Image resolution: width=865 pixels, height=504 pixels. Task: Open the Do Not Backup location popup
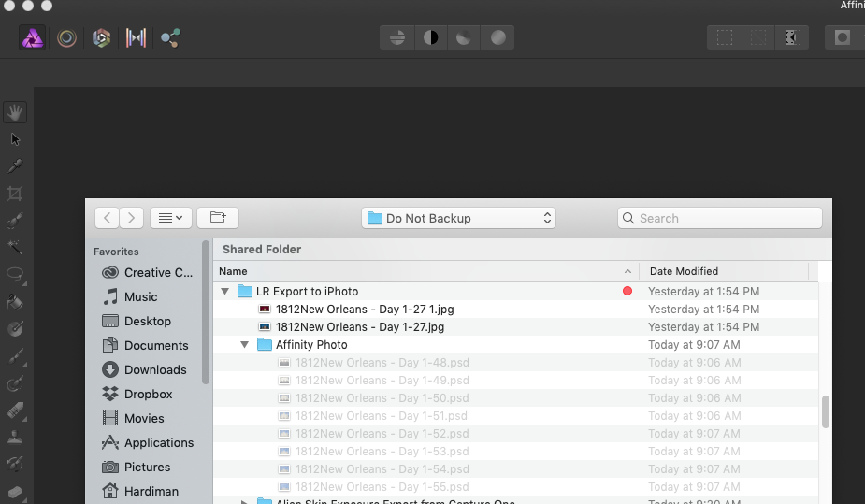pyautogui.click(x=458, y=218)
